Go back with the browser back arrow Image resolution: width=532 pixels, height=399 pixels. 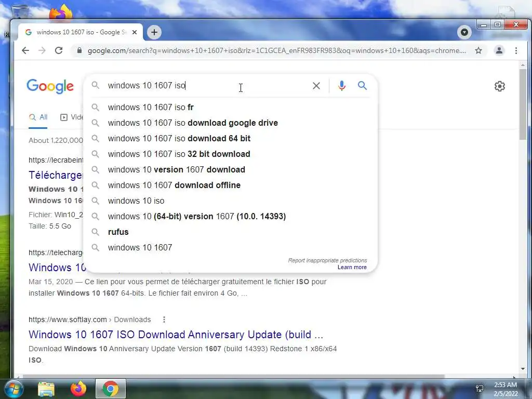25,50
